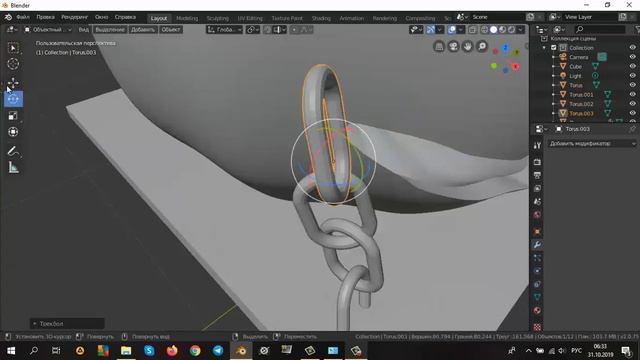The width and height of the screenshot is (640, 360).
Task: Open the viewport View menu
Action: point(84,30)
